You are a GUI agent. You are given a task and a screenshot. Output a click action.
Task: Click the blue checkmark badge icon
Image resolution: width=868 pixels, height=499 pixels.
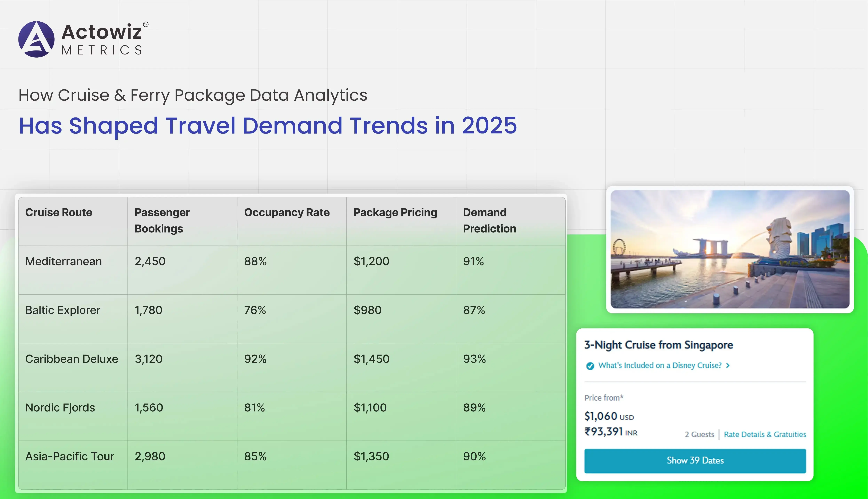click(x=590, y=366)
